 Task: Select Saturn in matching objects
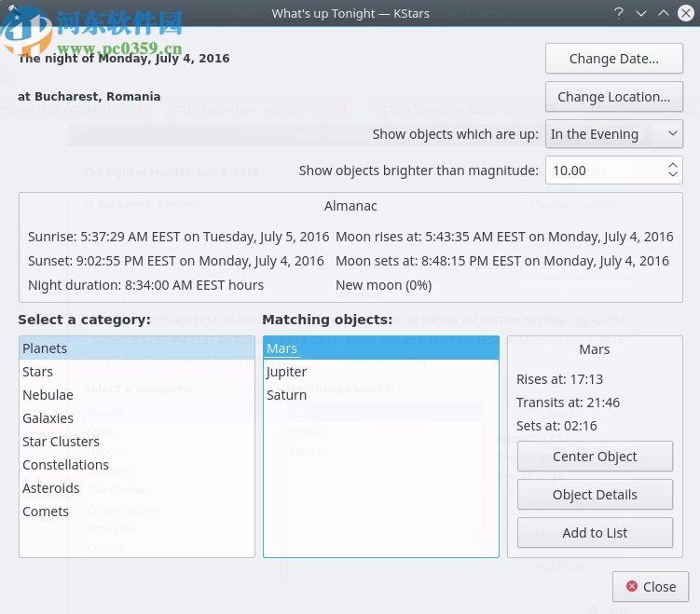(286, 395)
